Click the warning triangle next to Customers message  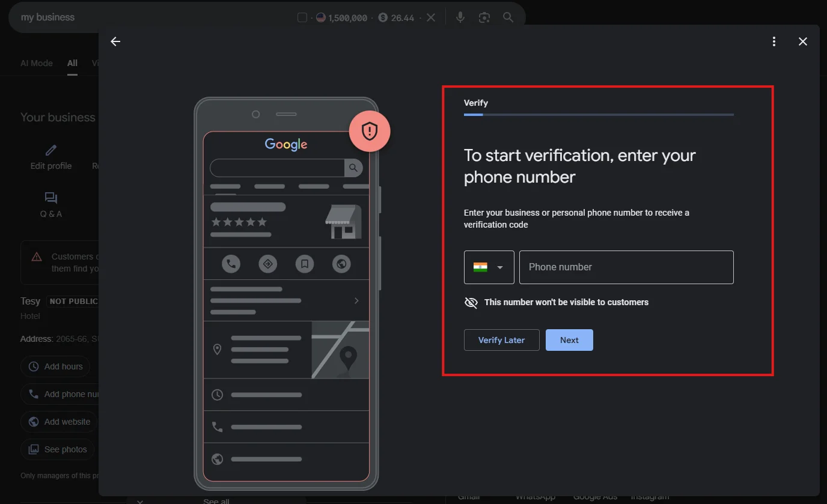click(37, 257)
